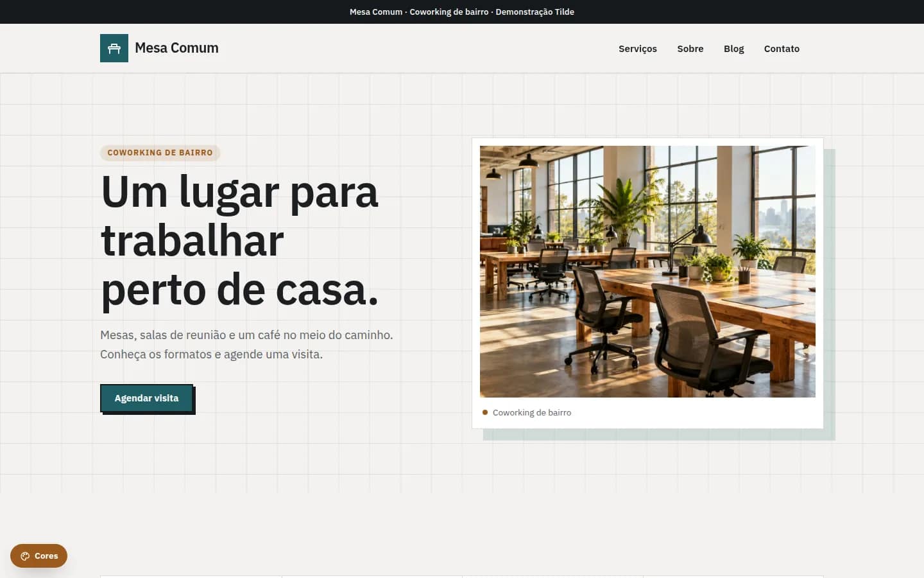924x578 pixels.
Task: Open the Contato page
Action: (x=782, y=49)
